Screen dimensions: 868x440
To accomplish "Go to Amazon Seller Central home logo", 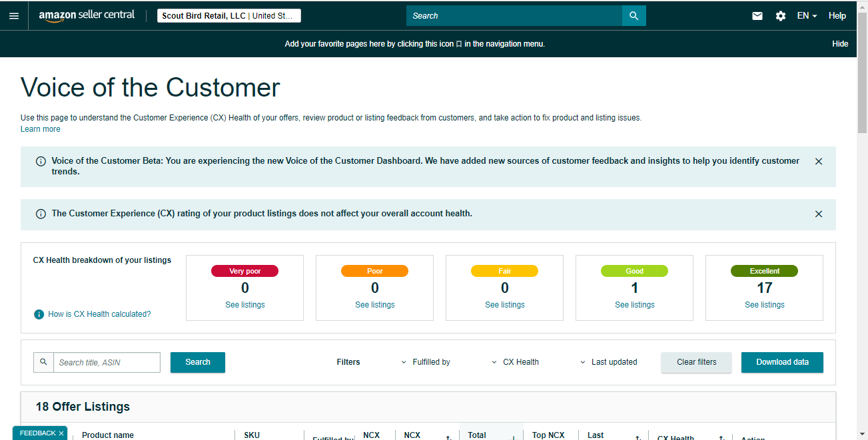I will coord(87,16).
